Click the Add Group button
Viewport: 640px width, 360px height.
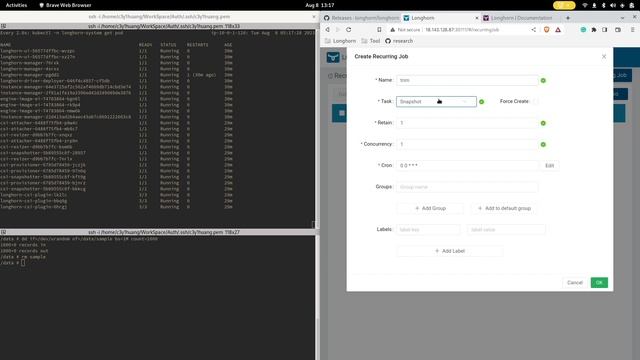[430, 208]
